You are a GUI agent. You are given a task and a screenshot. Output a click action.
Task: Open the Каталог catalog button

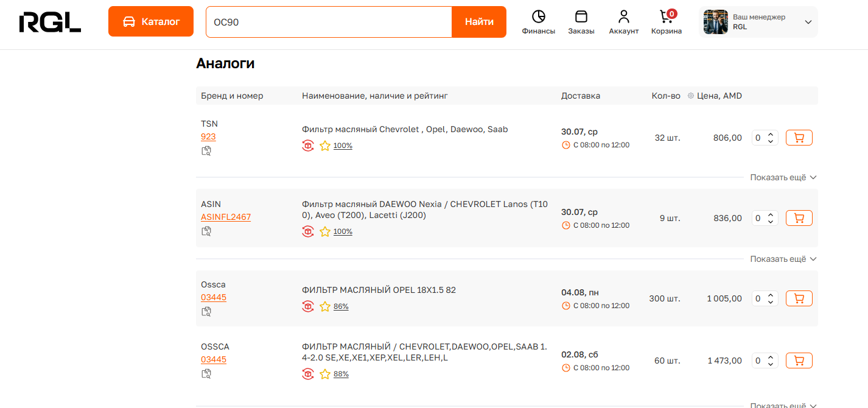(151, 21)
